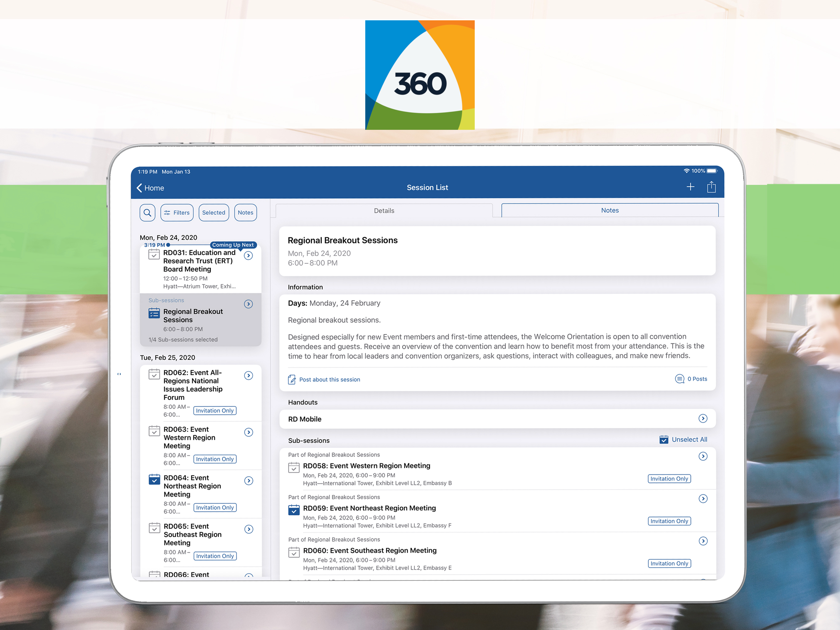Open RD062 details via arrow
The height and width of the screenshot is (630, 840).
point(249,375)
